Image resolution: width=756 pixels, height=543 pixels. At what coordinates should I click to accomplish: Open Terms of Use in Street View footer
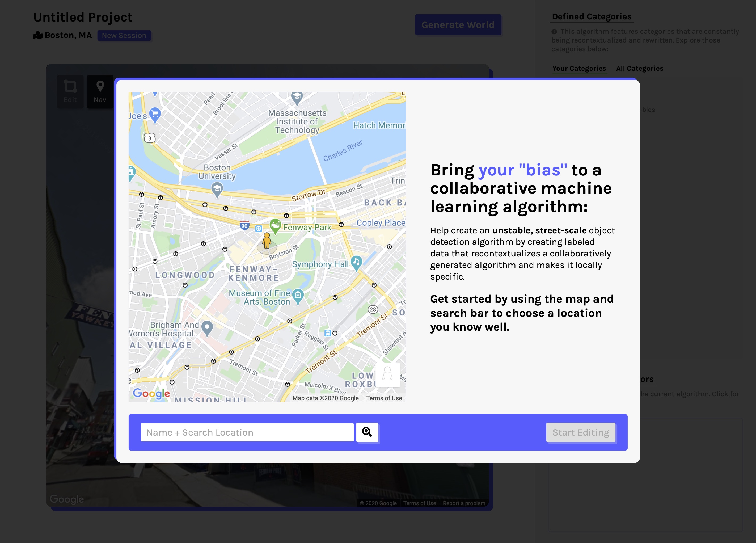(x=419, y=503)
